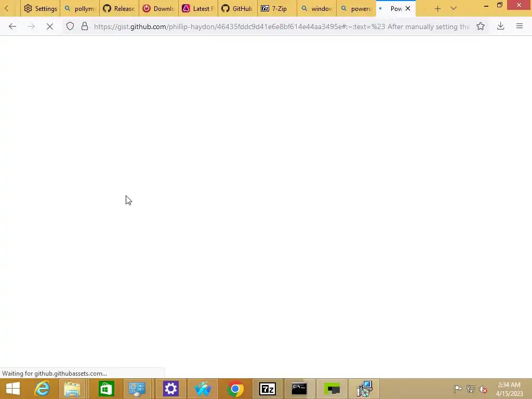532x399 pixels.
Task: Open the tracking protection shield icon
Action: click(70, 26)
